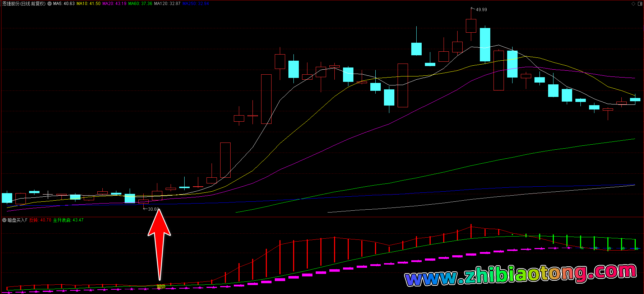Viewport: 644px width, 294px height.
Task: Click the 49.99 high price marker
Action: 481,10
